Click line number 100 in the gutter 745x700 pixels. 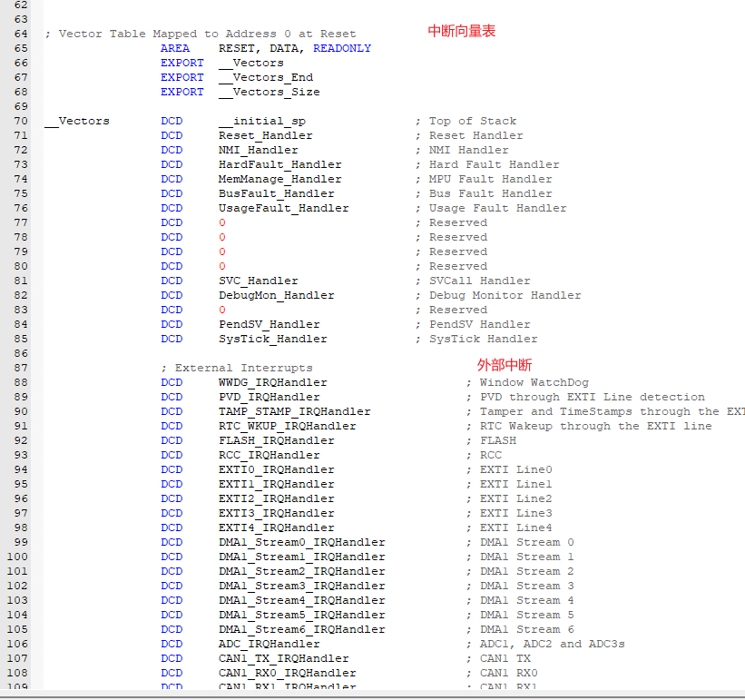[x=17, y=557]
